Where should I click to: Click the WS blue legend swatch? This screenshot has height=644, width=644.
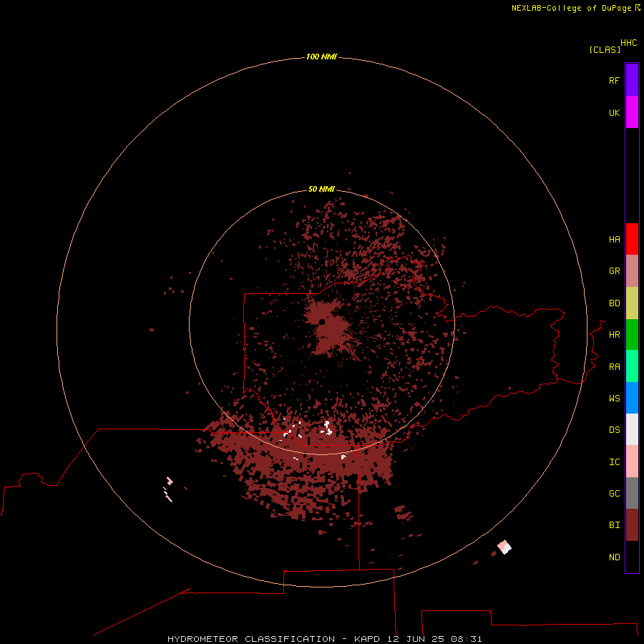point(632,398)
